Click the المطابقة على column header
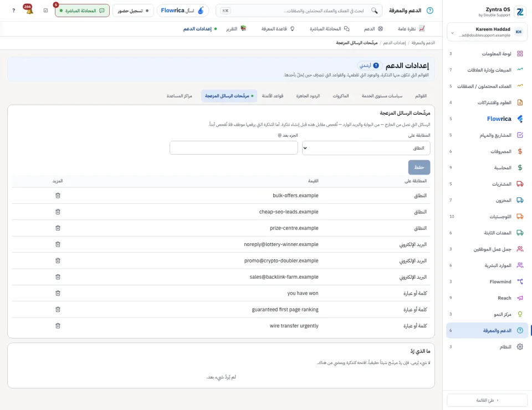This screenshot has width=532, height=410. (415, 181)
